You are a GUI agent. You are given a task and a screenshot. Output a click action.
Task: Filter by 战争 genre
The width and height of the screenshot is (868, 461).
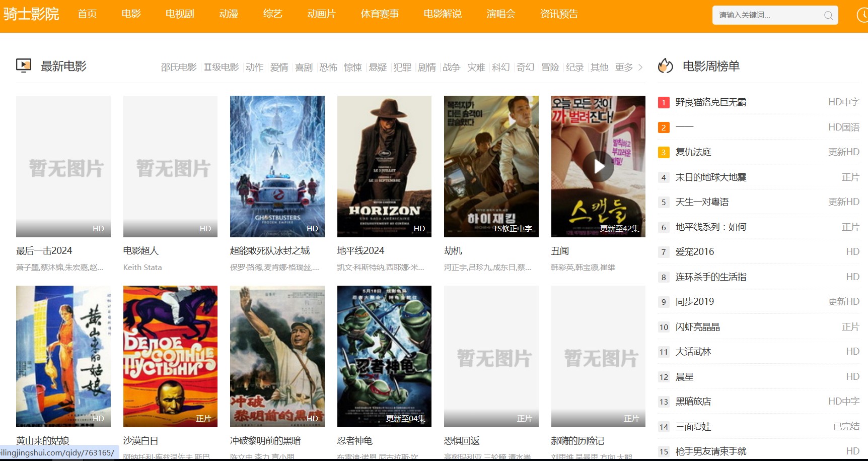coord(452,68)
